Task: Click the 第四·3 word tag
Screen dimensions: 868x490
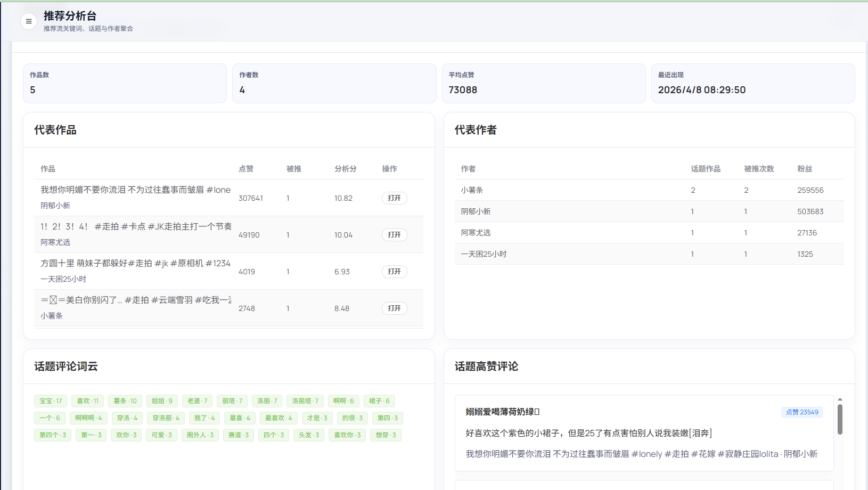Action: (388, 418)
